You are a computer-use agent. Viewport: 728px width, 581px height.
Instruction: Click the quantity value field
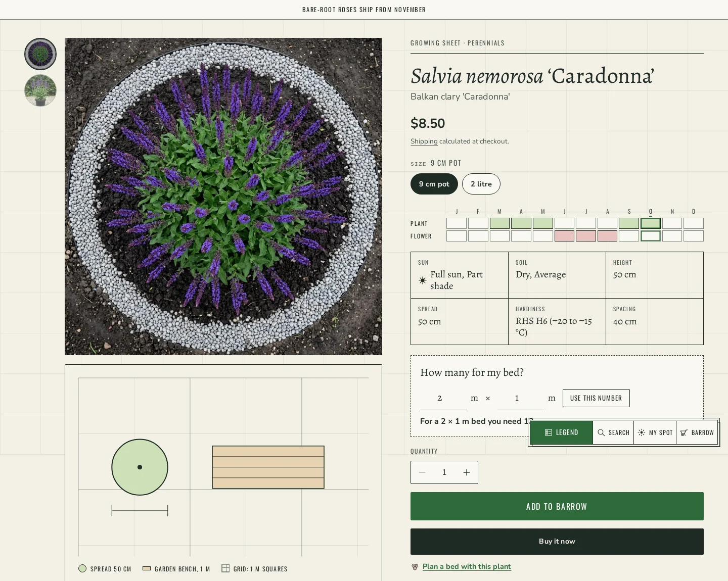(444, 472)
